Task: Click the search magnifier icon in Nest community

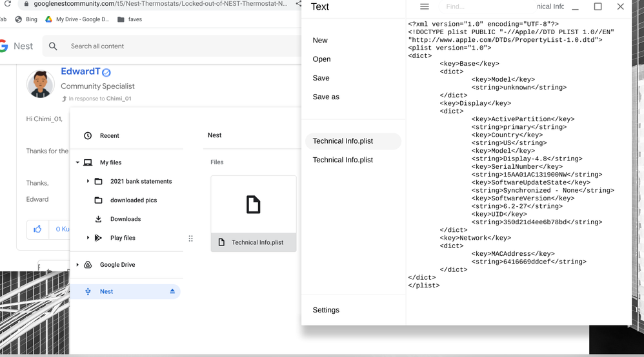Action: 53,46
